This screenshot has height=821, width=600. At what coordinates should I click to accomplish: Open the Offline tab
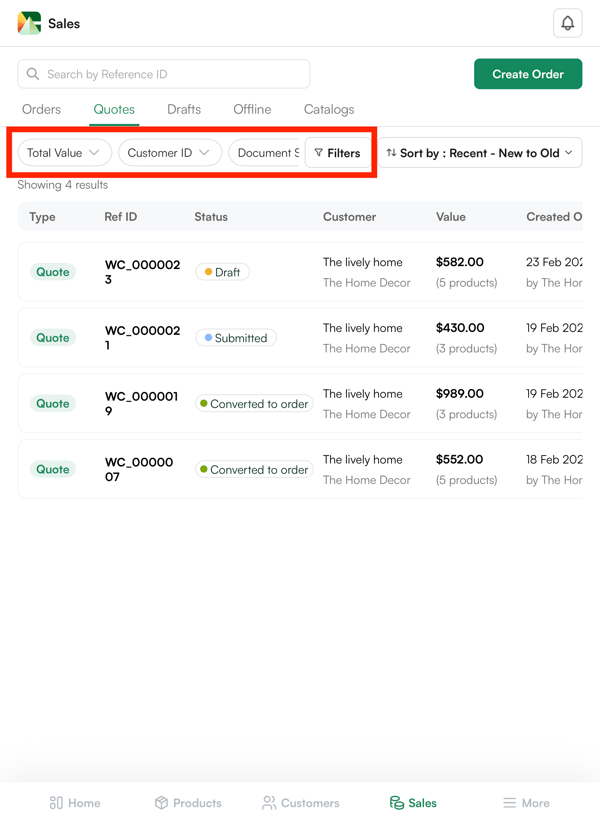coord(252,109)
